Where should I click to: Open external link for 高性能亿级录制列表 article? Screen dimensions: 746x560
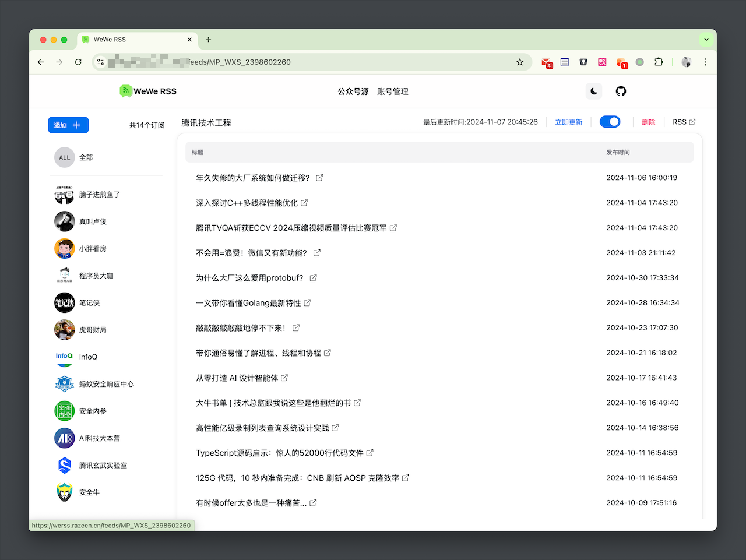tap(335, 428)
